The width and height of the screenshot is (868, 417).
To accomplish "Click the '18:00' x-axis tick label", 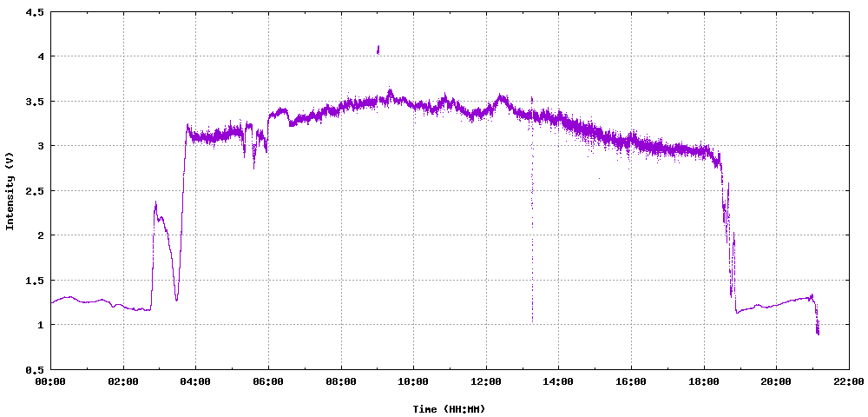I will [704, 381].
